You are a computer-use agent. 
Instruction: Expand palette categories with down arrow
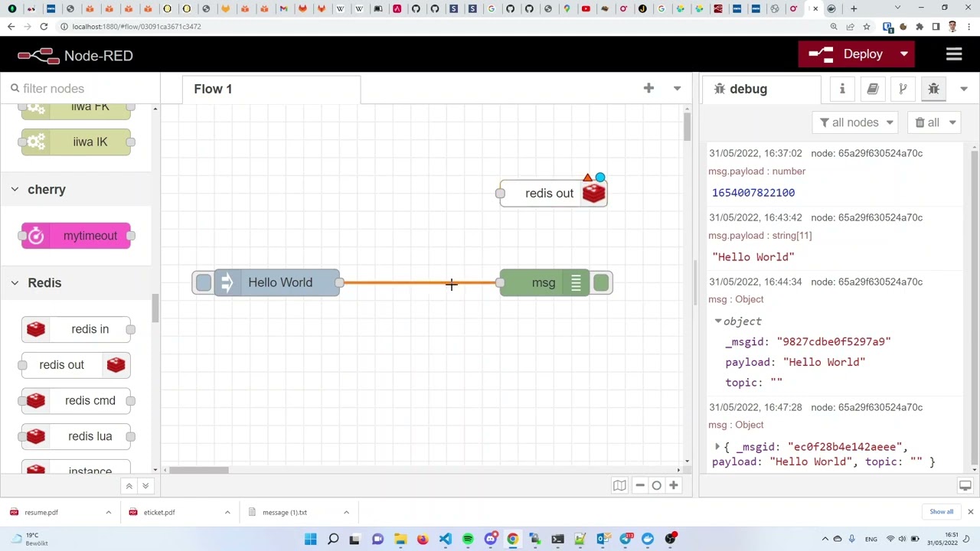145,486
